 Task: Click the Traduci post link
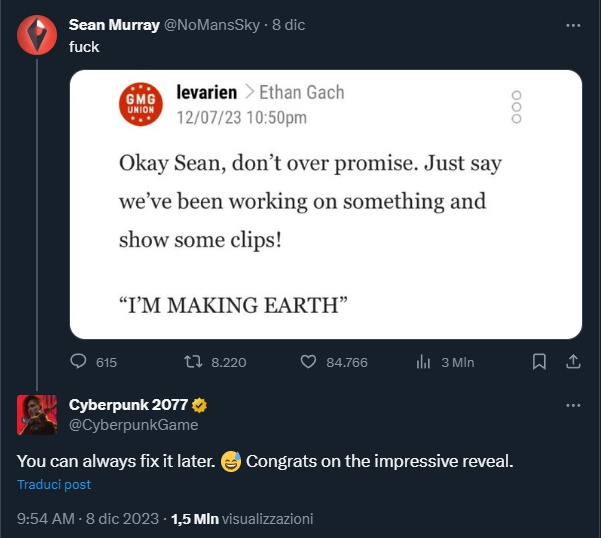click(54, 485)
